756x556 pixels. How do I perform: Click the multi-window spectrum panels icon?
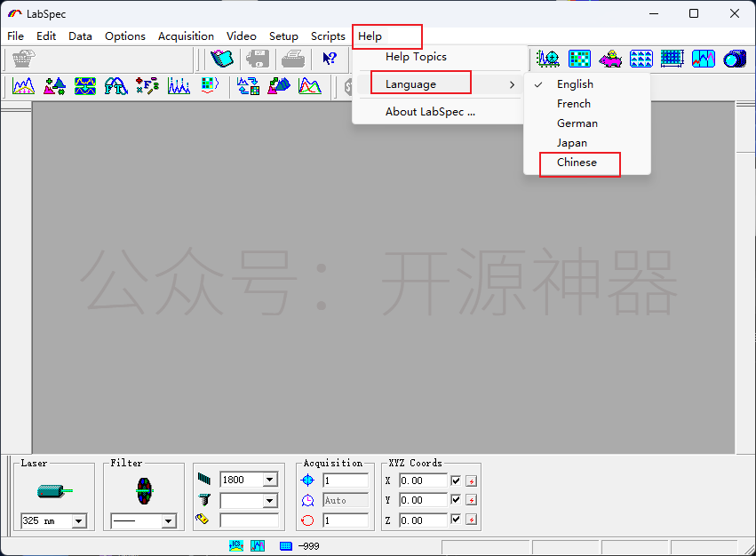point(703,59)
